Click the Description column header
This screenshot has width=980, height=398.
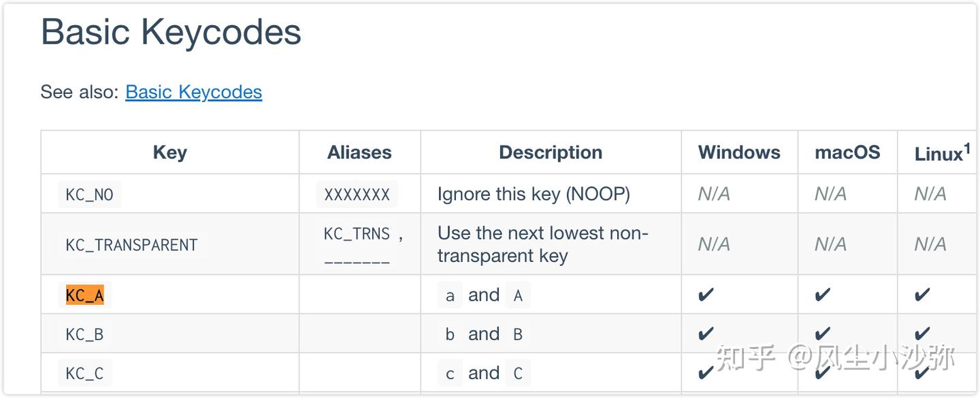tap(551, 152)
